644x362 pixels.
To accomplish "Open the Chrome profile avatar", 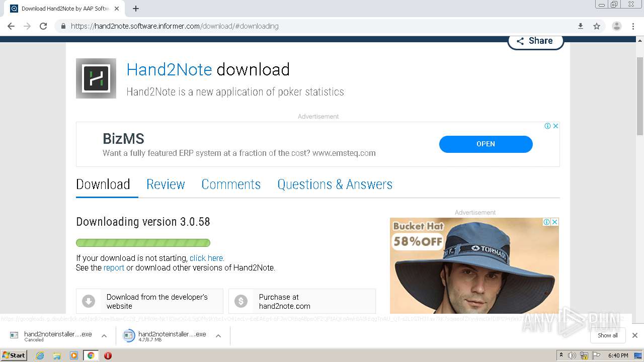I will [x=616, y=26].
